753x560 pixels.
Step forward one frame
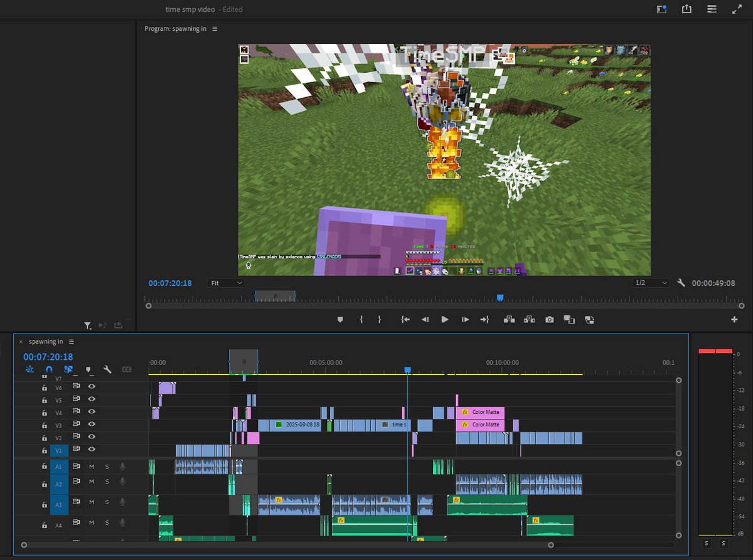(x=465, y=319)
